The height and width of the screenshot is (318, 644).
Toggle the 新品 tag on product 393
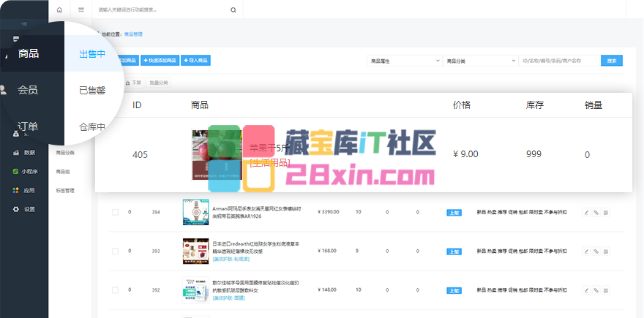481,251
